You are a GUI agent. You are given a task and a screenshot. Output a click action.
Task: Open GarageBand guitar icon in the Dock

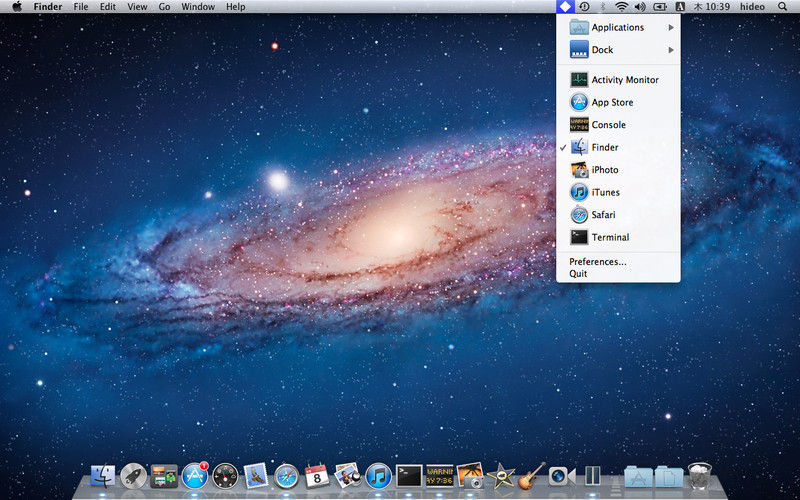point(532,476)
